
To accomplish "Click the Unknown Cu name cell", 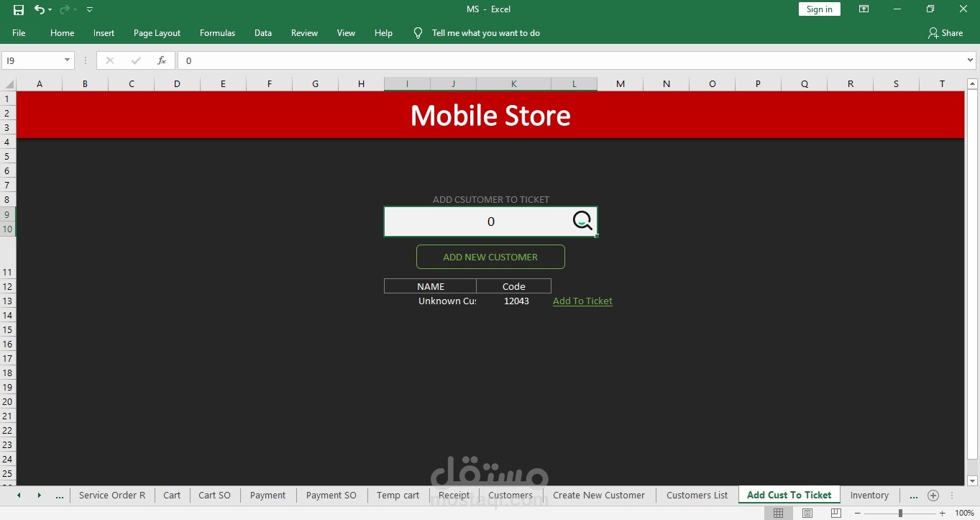I will coord(430,301).
